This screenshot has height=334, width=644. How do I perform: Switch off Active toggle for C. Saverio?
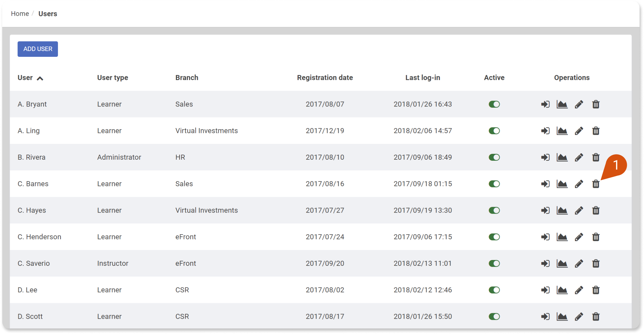point(494,263)
